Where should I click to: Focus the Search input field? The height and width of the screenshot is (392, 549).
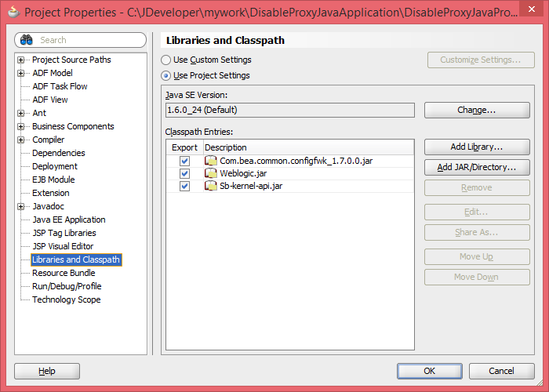(x=80, y=40)
